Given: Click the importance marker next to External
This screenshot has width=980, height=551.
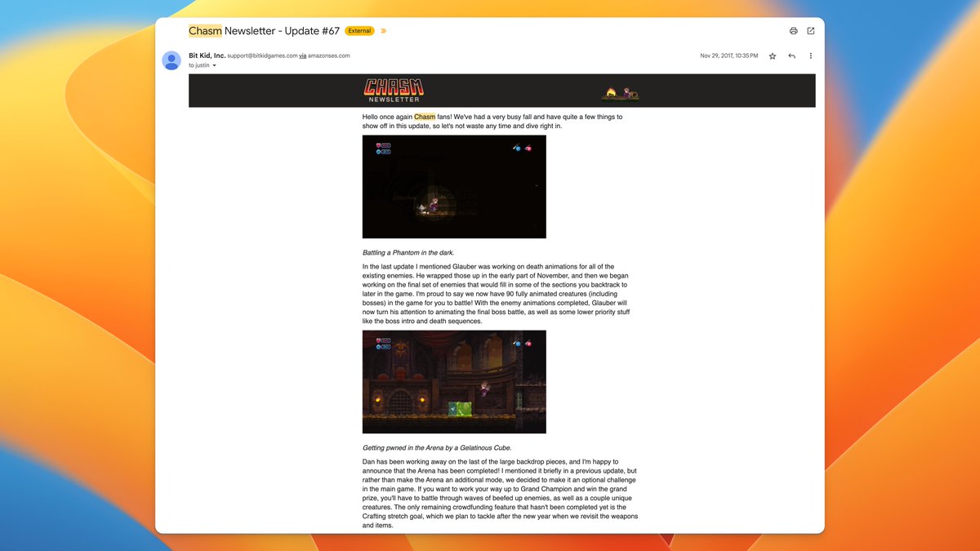Looking at the screenshot, I should pyautogui.click(x=384, y=31).
